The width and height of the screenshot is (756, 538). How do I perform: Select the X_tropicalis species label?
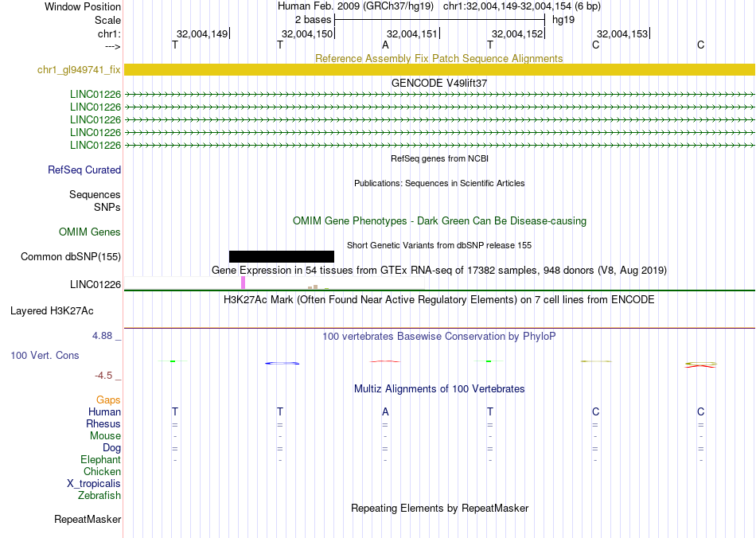(x=94, y=484)
